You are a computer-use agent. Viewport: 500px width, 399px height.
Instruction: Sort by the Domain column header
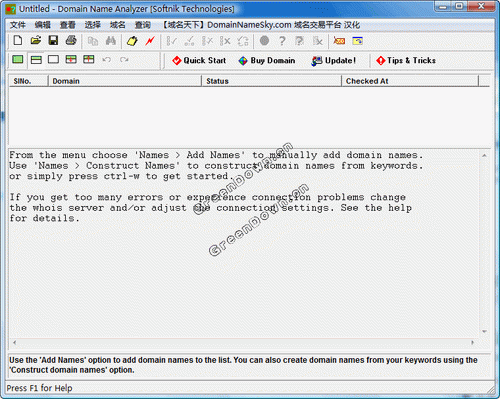(x=125, y=81)
